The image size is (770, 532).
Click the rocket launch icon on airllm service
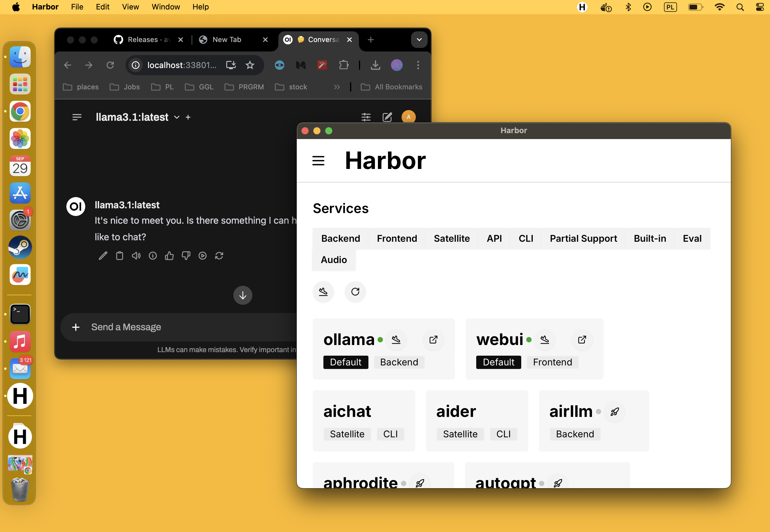615,411
